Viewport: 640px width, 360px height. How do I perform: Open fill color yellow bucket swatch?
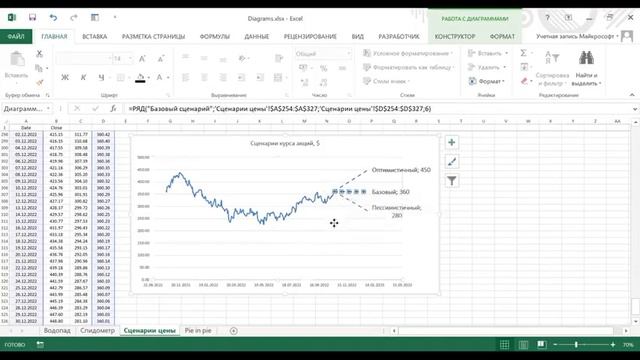[x=140, y=77]
